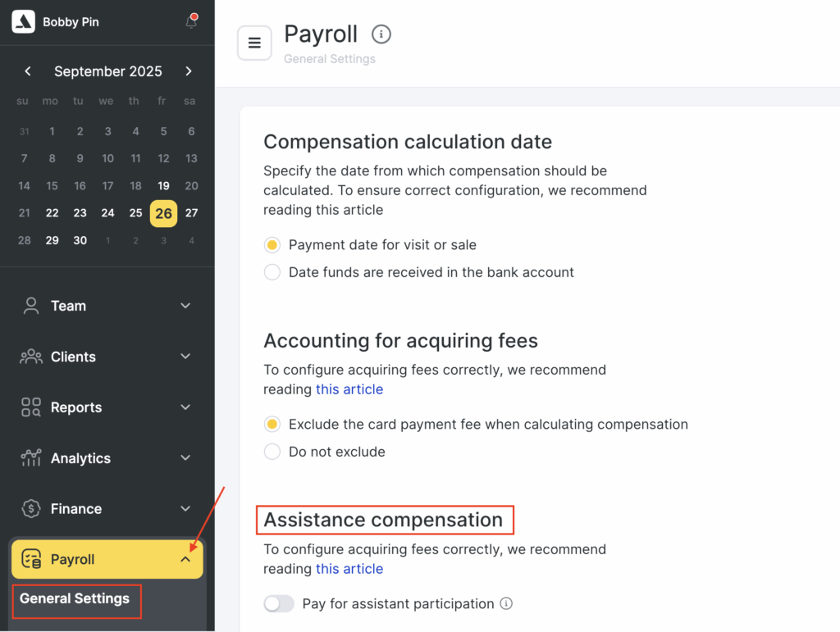The width and height of the screenshot is (840, 632).
Task: Select Payment date for visit or sale
Action: [272, 245]
